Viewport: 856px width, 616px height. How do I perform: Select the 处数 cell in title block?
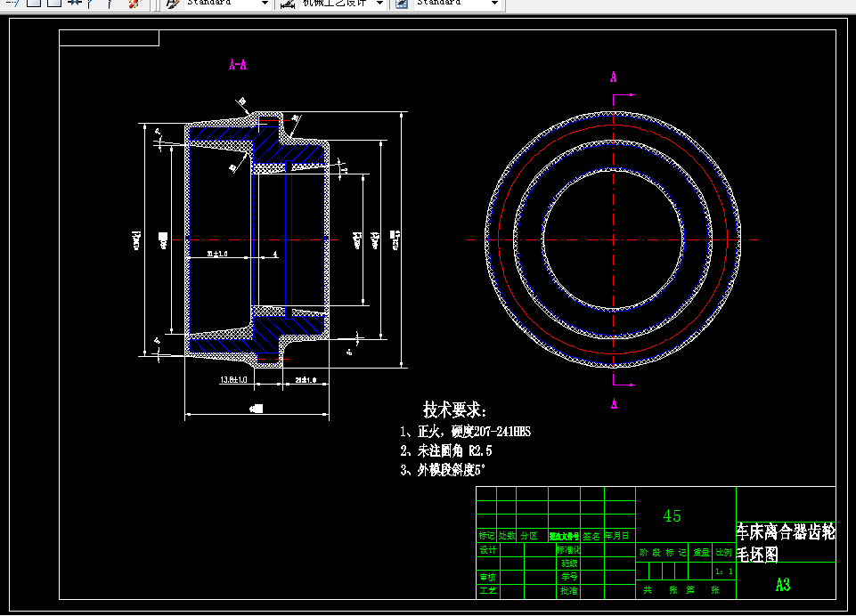[507, 536]
